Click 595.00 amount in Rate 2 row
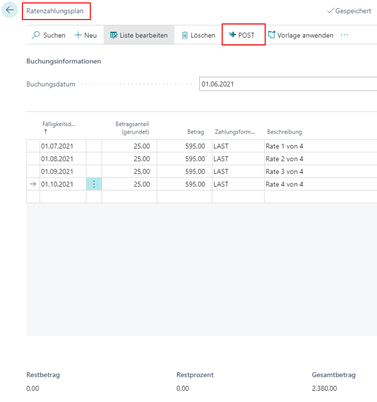The height and width of the screenshot is (402, 377). tap(185, 159)
